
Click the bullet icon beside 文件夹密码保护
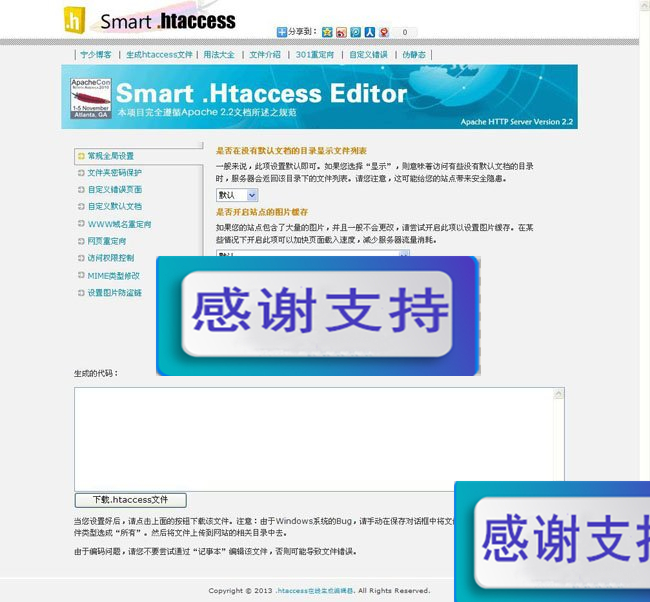[x=81, y=172]
